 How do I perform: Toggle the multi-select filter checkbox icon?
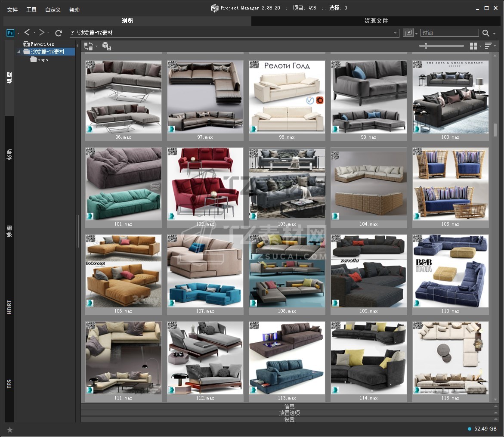[x=408, y=33]
